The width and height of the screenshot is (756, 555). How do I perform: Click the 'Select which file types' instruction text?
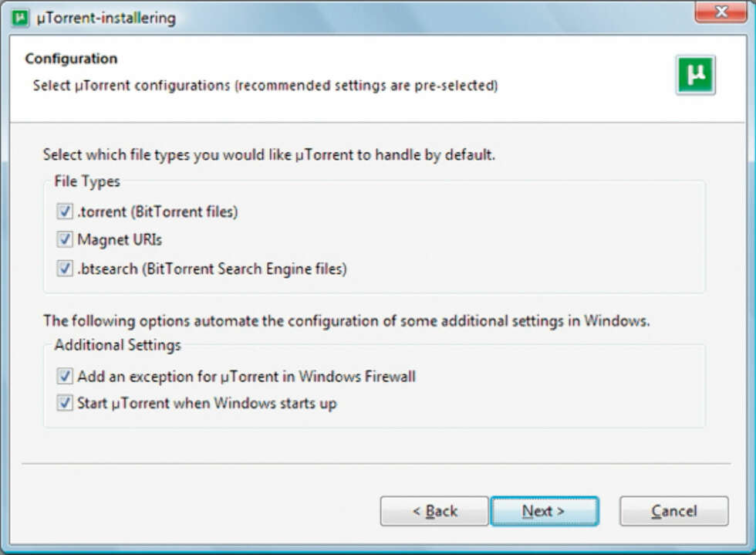coord(269,155)
